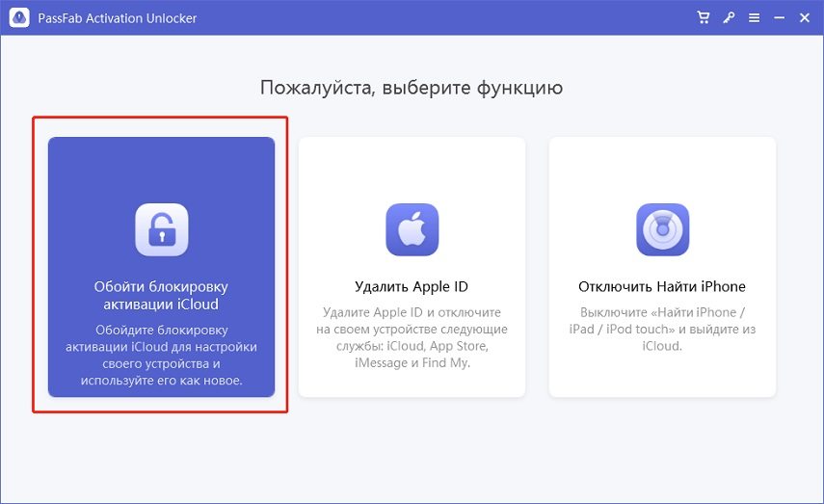Open the shopping cart purchase icon

click(x=704, y=18)
